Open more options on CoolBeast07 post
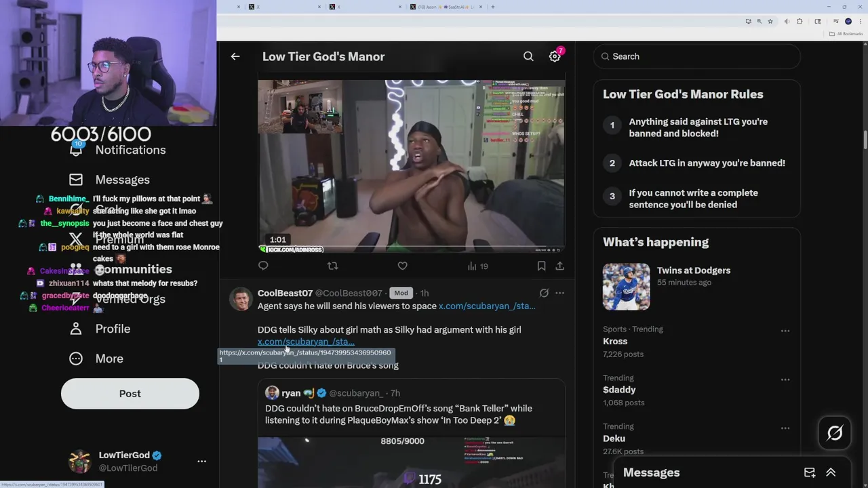868x488 pixels. coord(559,293)
